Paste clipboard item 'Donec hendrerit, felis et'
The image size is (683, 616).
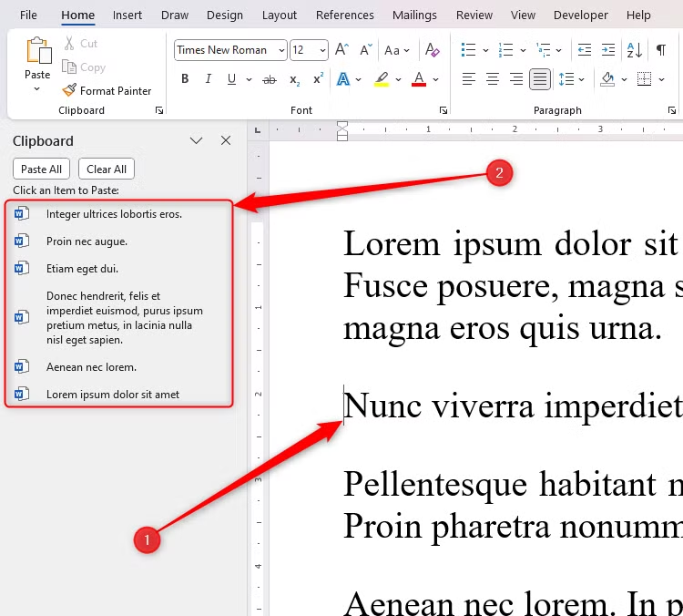[118, 318]
